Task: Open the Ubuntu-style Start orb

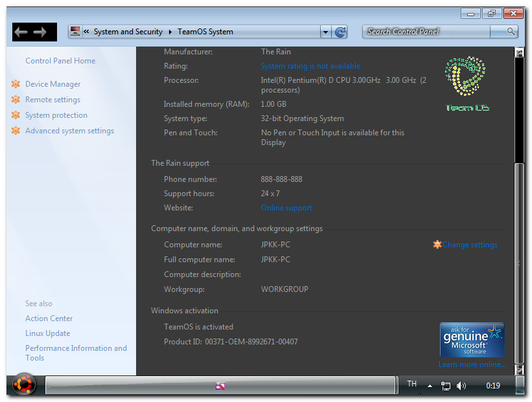Action: tap(24, 385)
